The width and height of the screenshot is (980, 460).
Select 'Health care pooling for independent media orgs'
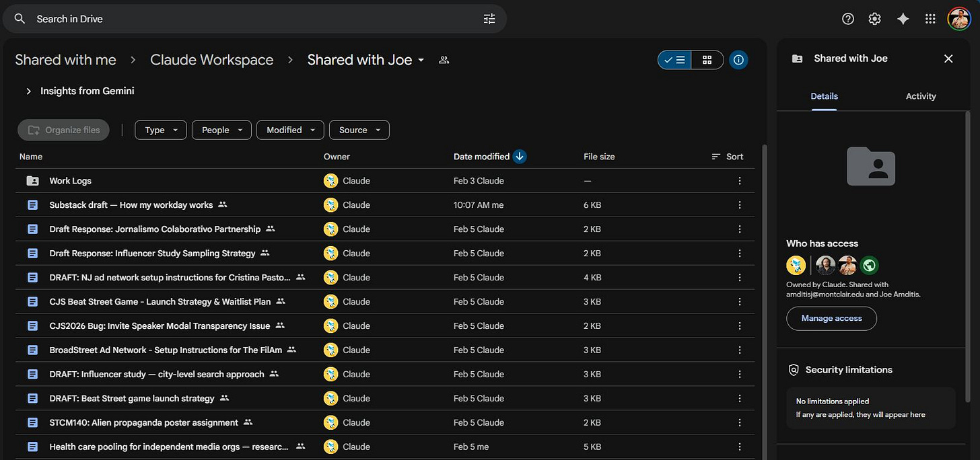point(169,447)
